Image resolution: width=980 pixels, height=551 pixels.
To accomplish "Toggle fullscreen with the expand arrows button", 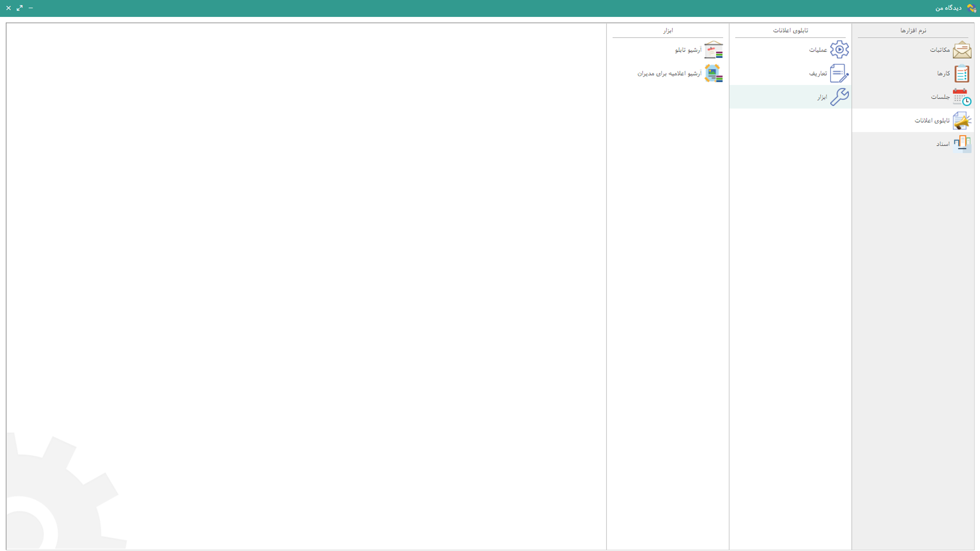I will (x=19, y=8).
